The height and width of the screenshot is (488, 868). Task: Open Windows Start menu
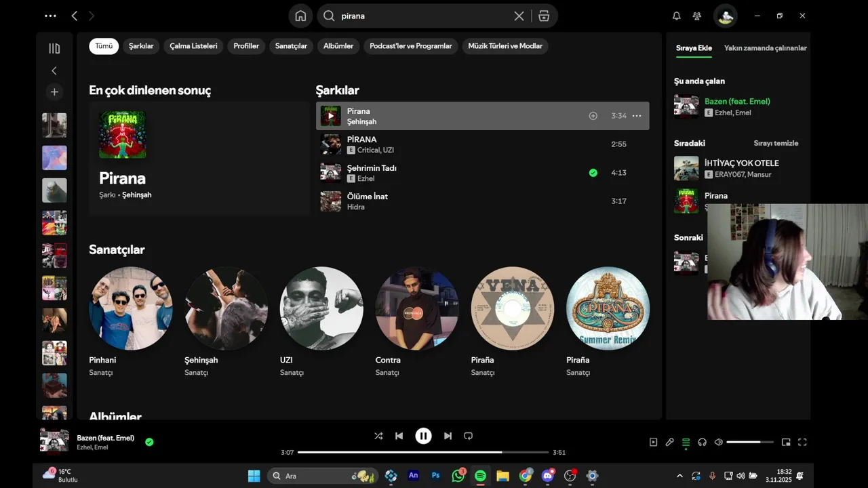coord(254,476)
